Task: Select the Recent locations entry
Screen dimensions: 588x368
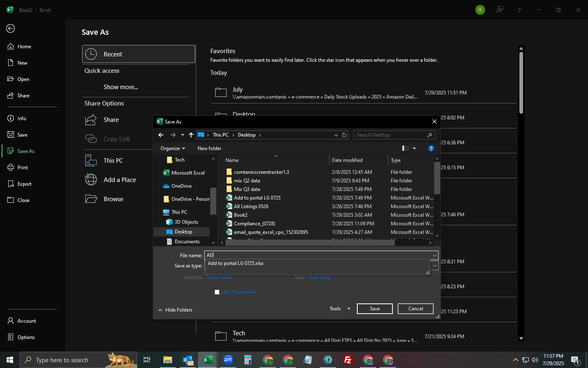Action: (x=138, y=54)
